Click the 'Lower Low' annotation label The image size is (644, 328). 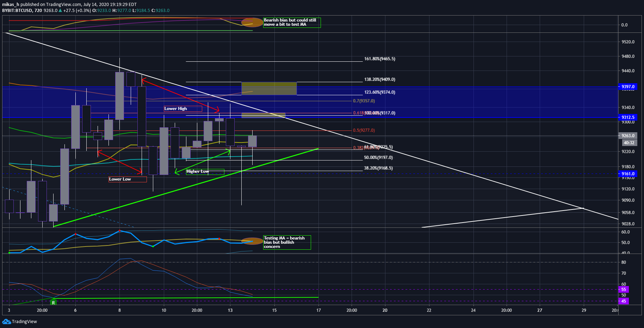pos(128,179)
